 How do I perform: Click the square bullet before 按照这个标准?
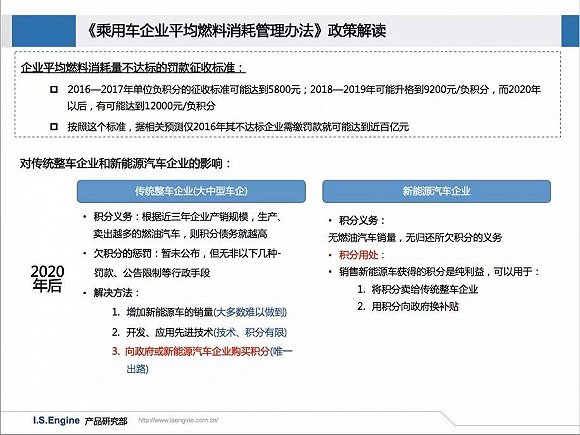54,127
